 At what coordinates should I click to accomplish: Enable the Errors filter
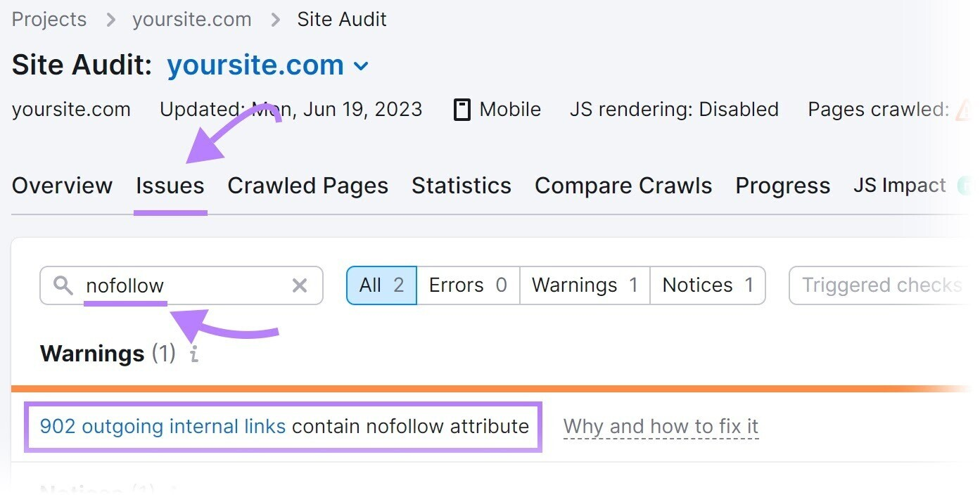coord(467,285)
